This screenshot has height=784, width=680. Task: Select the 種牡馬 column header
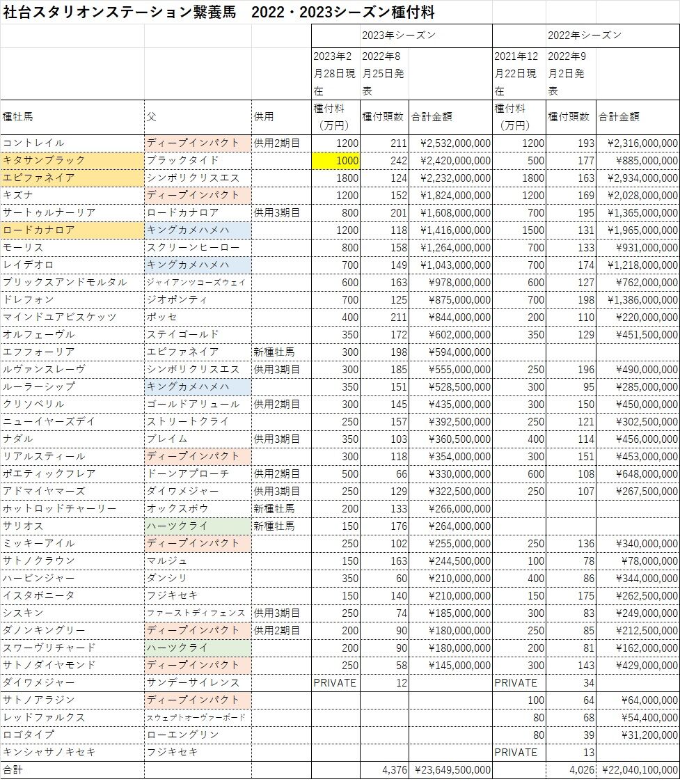[72, 117]
